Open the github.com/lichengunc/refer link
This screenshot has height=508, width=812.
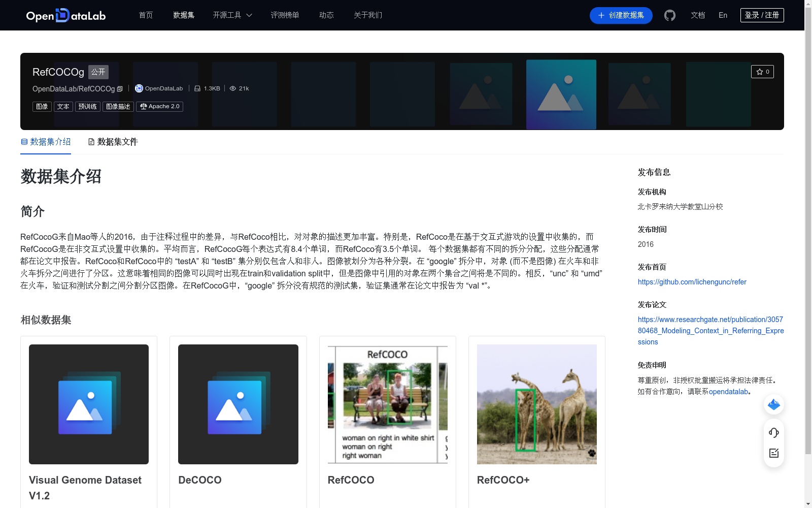(692, 282)
